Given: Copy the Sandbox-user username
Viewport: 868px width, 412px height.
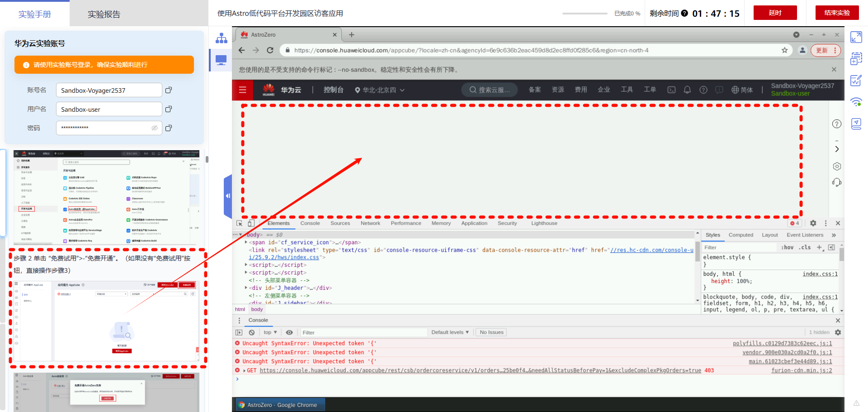Looking at the screenshot, I should [x=169, y=109].
